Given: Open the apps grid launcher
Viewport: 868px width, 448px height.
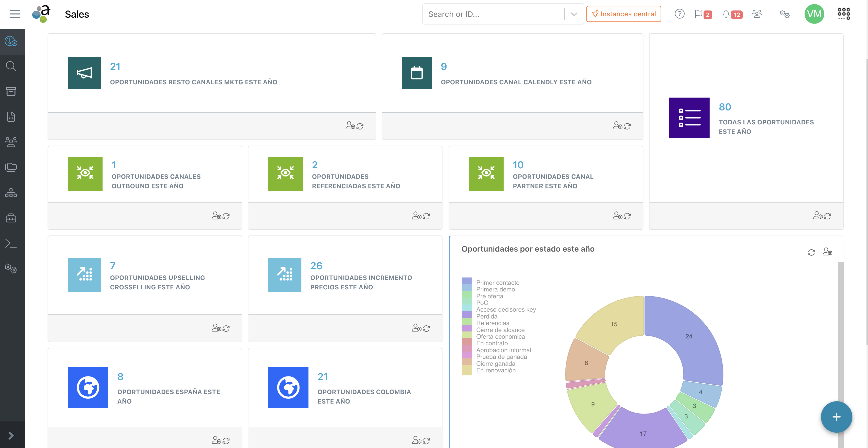Looking at the screenshot, I should pos(844,14).
